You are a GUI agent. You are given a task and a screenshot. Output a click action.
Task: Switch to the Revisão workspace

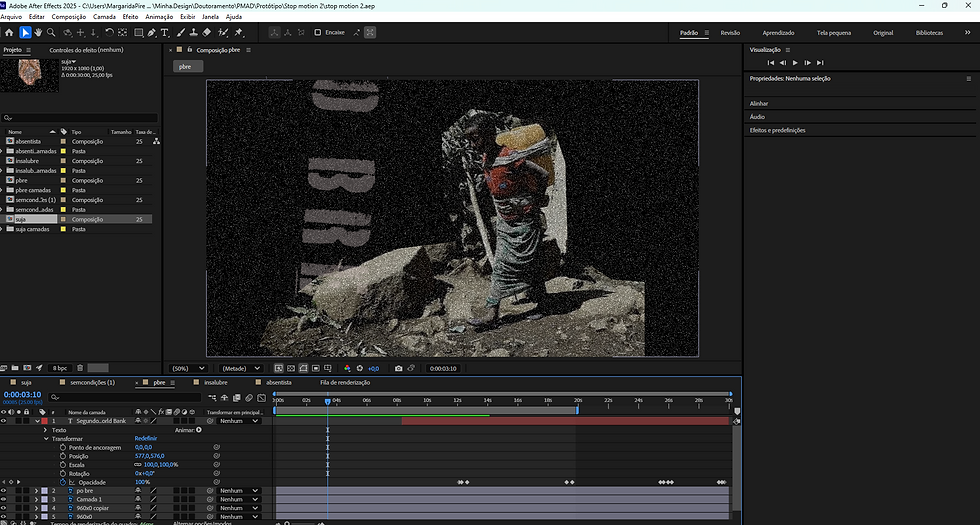click(730, 32)
